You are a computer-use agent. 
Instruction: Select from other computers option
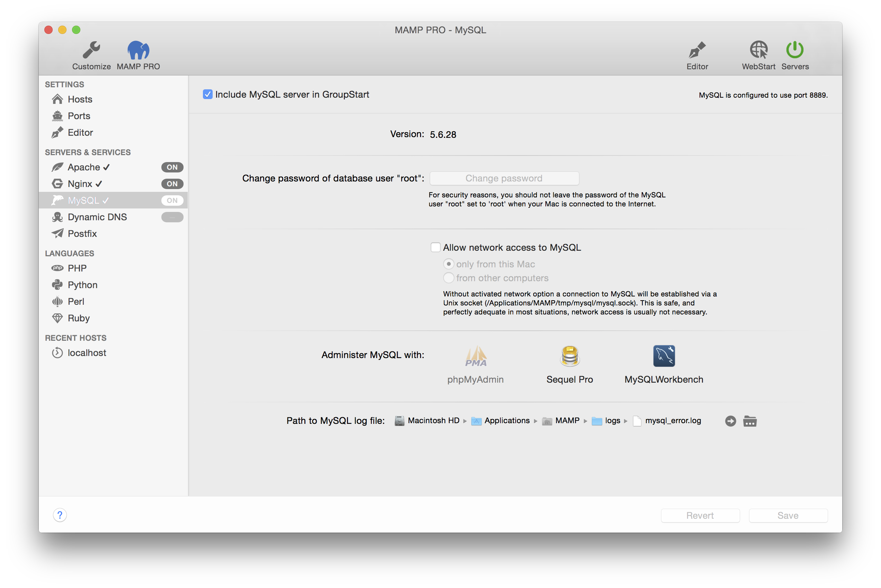[448, 278]
